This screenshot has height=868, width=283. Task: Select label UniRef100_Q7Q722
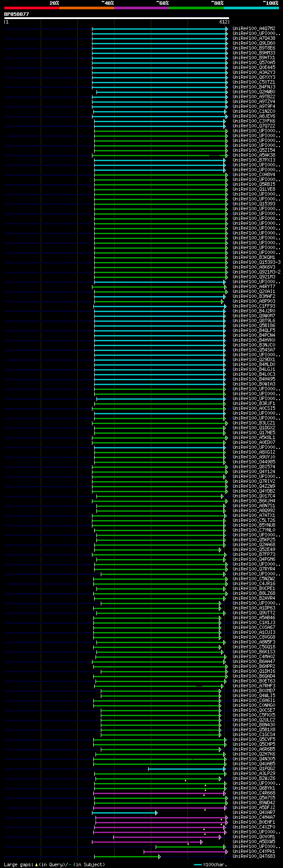pyautogui.click(x=254, y=126)
